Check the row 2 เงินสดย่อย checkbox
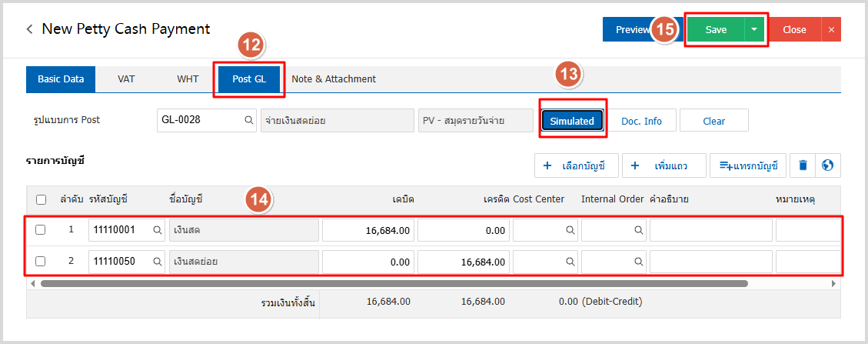This screenshot has width=868, height=344. tap(42, 262)
